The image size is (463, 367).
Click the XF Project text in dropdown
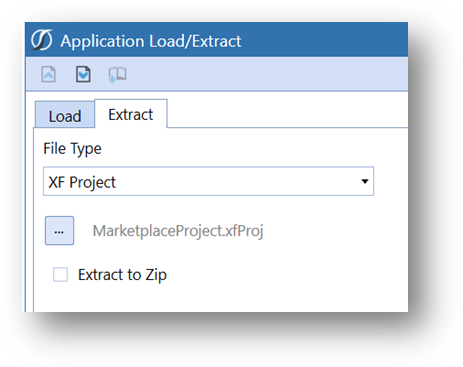tap(82, 182)
